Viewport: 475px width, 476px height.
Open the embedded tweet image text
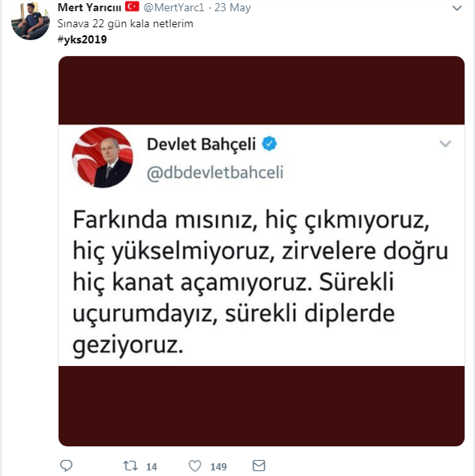point(262,251)
